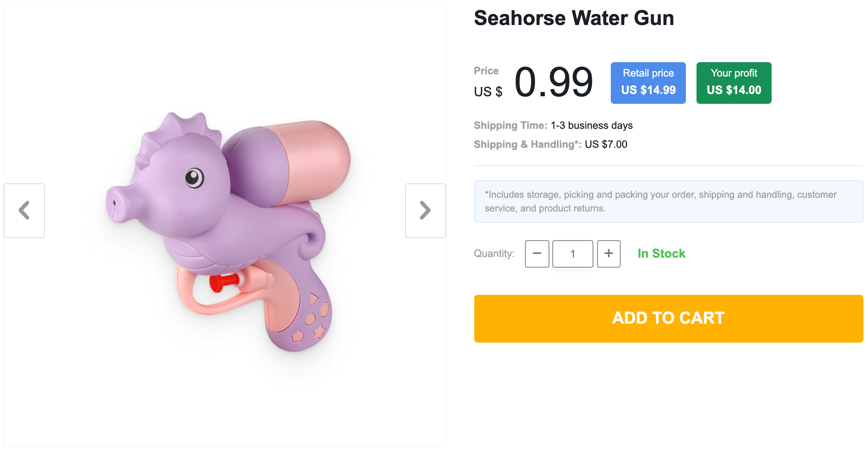Click the Shipping & Handling label

pyautogui.click(x=527, y=144)
